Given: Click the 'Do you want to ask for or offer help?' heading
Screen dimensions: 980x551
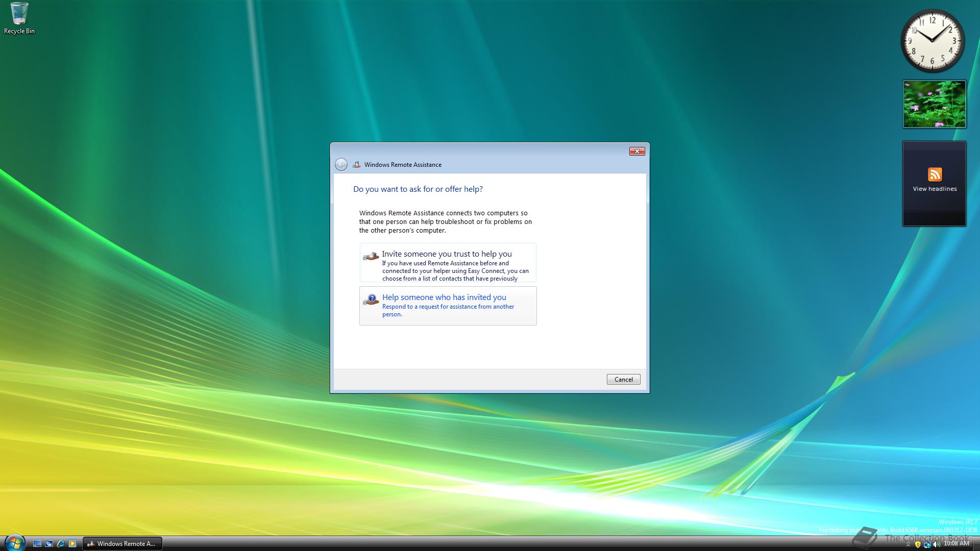Looking at the screenshot, I should click(x=418, y=189).
